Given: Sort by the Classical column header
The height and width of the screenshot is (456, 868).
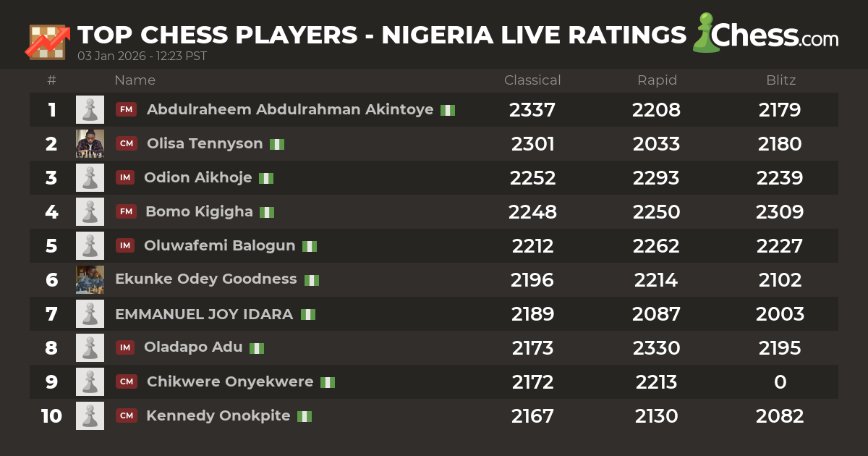Looking at the screenshot, I should [532, 80].
